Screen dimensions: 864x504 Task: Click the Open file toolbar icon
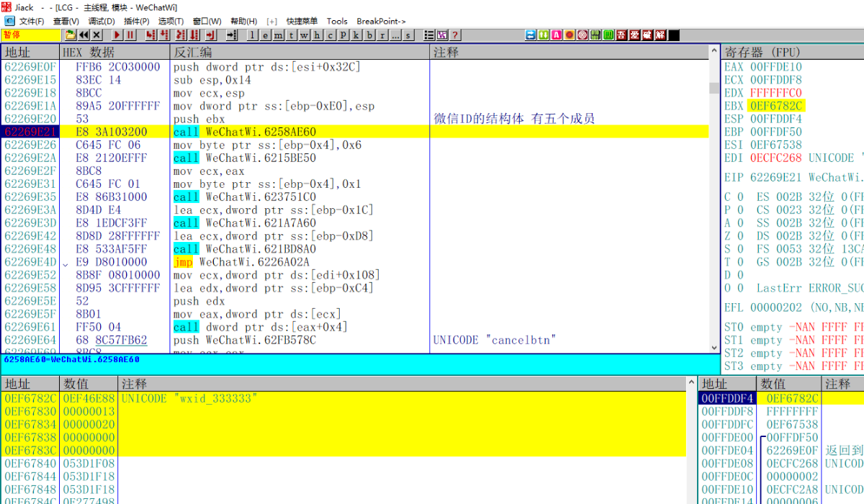[71, 35]
